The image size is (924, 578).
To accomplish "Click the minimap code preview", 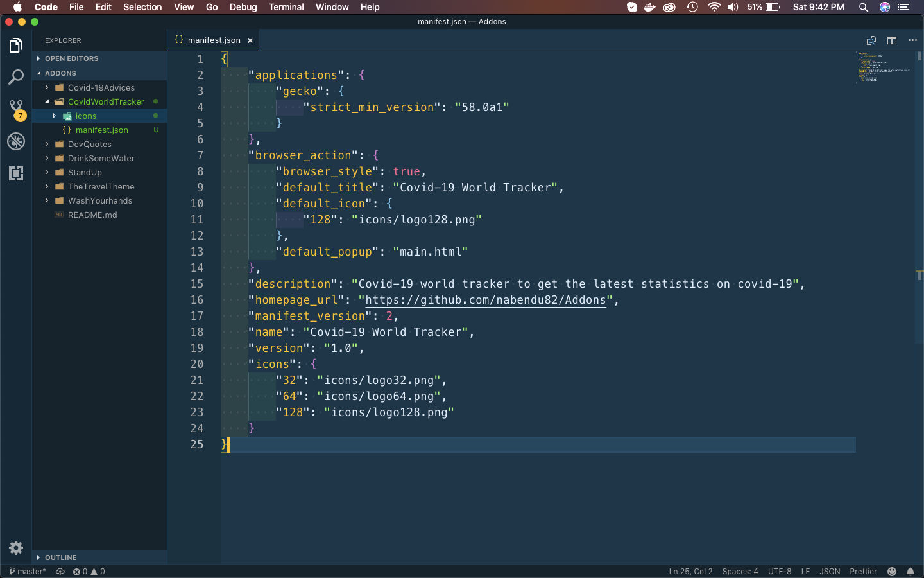I will pos(884,67).
